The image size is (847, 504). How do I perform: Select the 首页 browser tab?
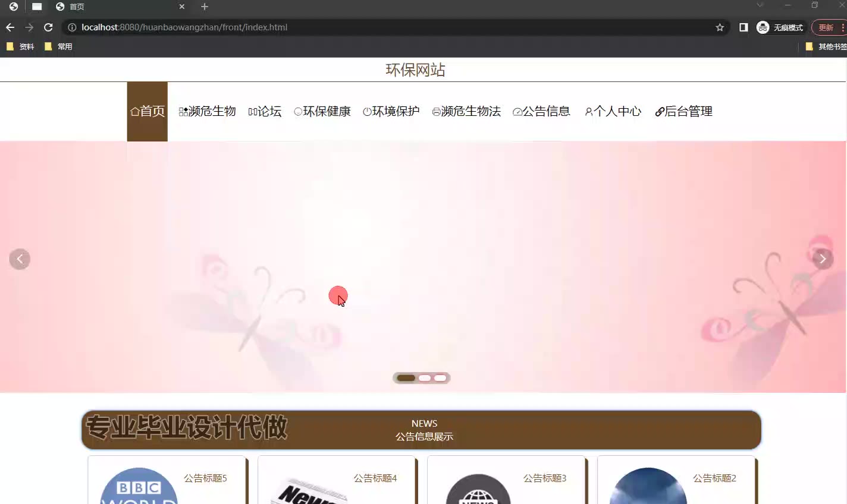[119, 7]
